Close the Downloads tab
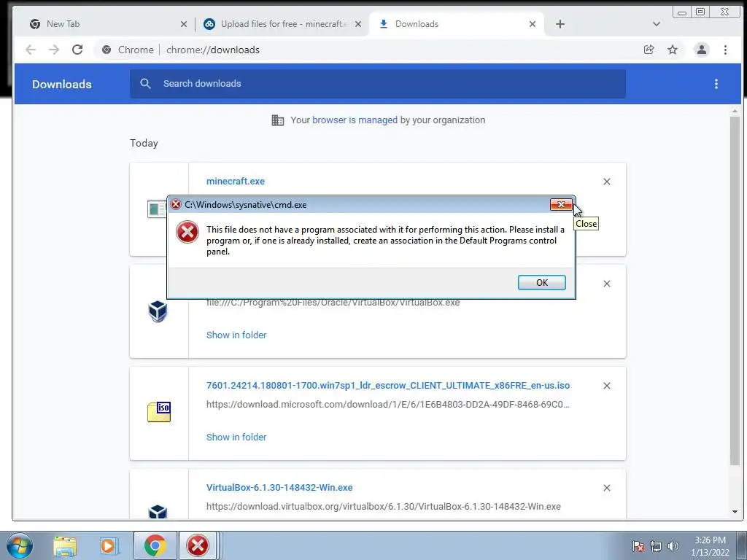Image resolution: width=747 pixels, height=560 pixels. coord(533,24)
